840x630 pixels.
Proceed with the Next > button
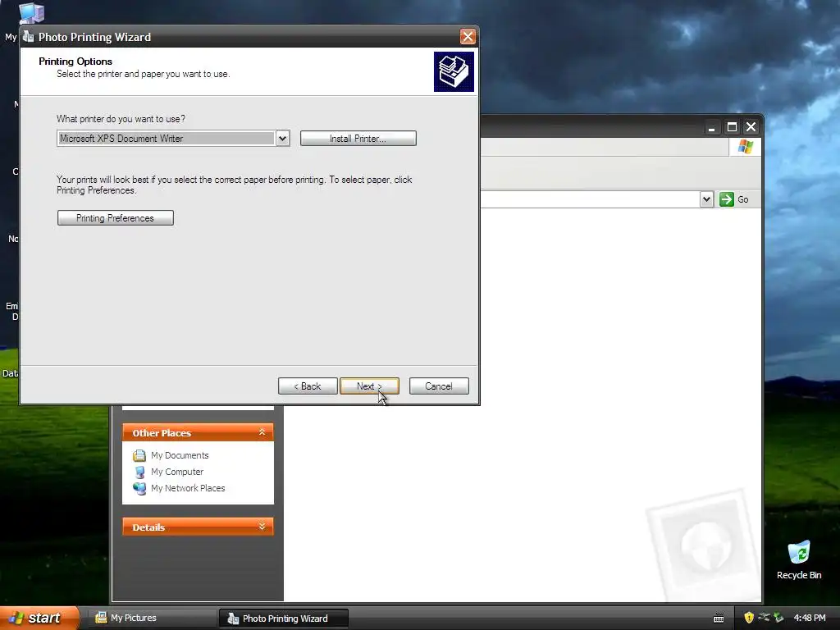pyautogui.click(x=369, y=386)
